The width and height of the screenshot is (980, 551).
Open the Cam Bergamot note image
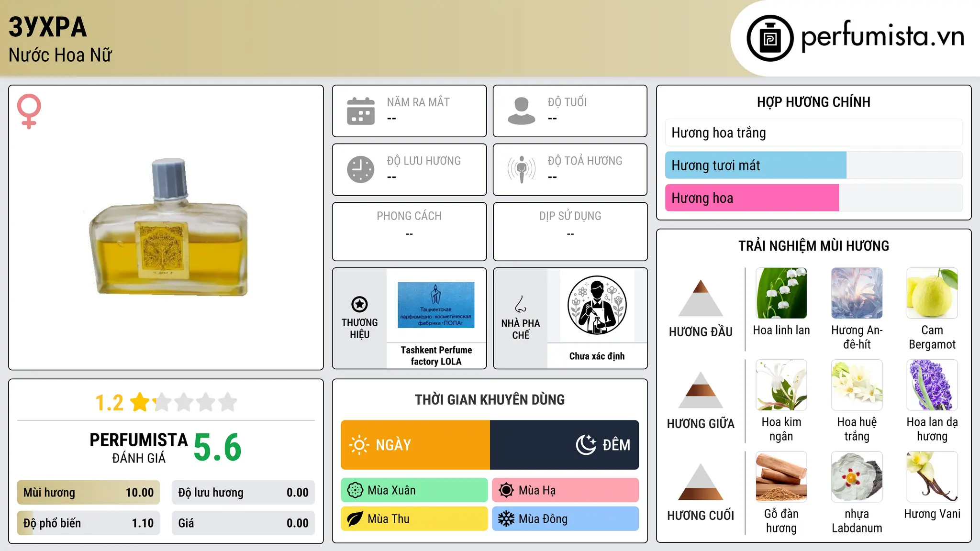(932, 293)
